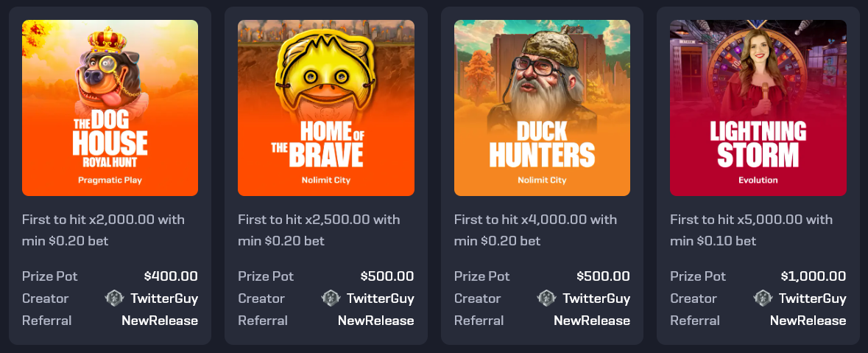Click creator badge icon on Dog House card

tap(115, 298)
